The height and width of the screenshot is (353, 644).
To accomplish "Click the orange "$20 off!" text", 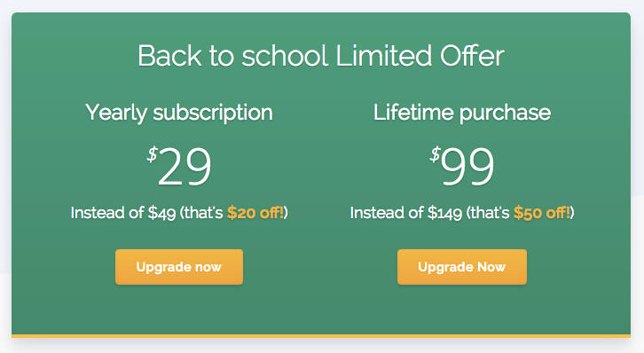I will tap(255, 213).
